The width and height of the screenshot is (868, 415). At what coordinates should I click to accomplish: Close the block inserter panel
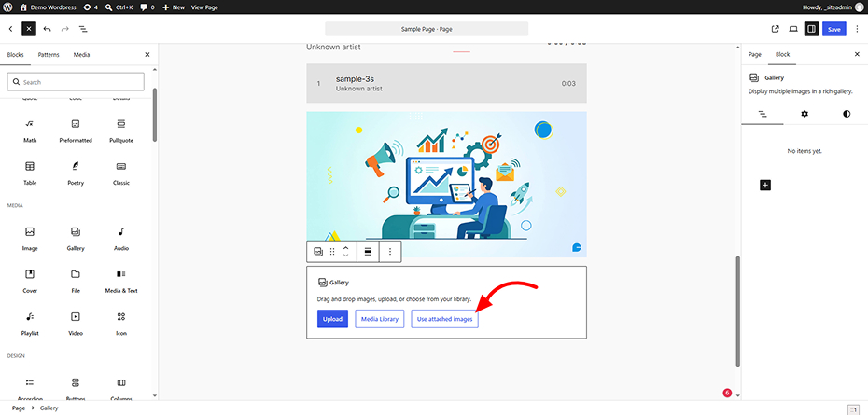coord(147,55)
